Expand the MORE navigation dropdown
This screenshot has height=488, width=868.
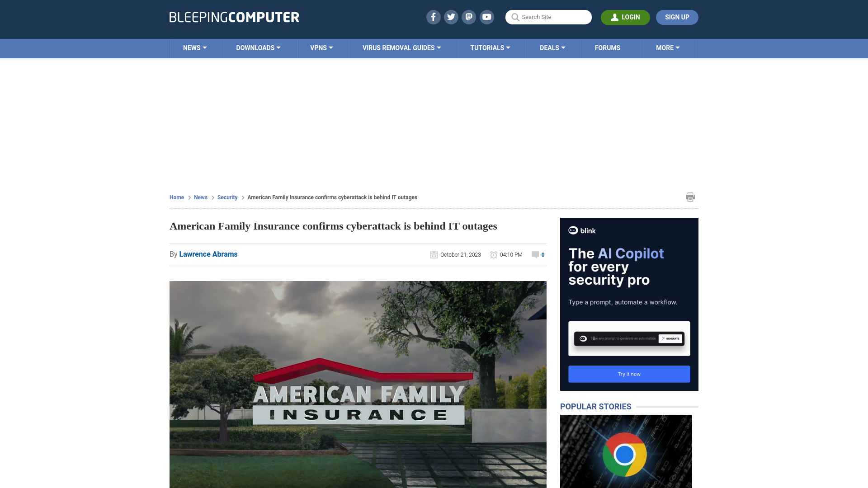(x=668, y=47)
